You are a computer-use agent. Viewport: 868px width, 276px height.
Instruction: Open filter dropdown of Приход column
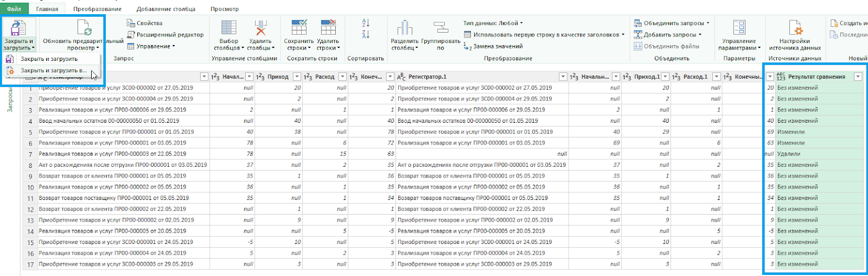tap(297, 77)
